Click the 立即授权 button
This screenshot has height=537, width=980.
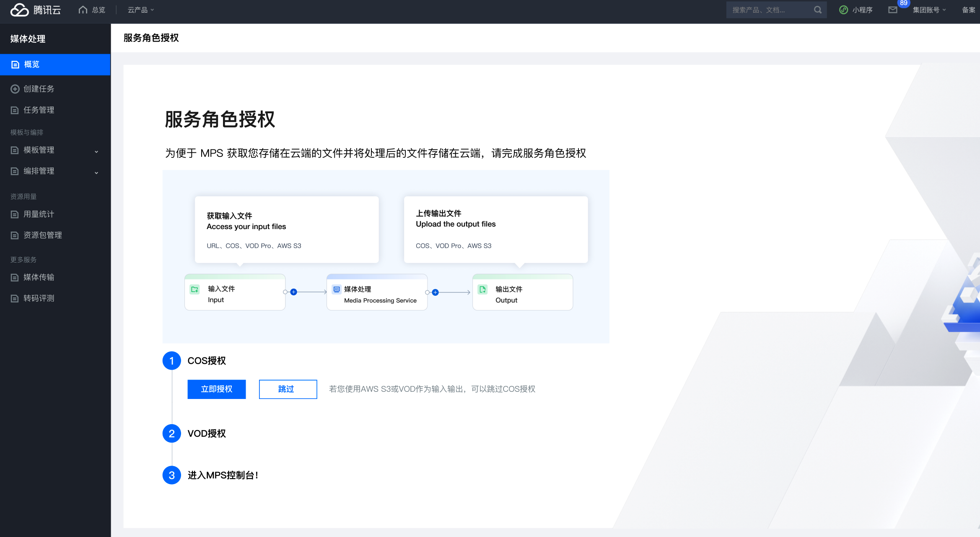point(216,389)
